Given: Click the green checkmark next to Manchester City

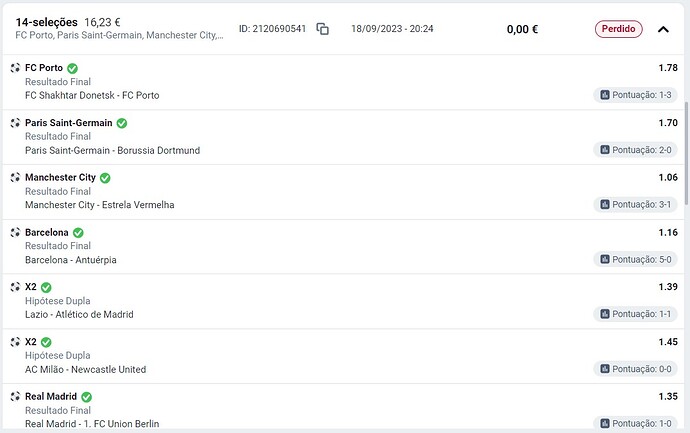Looking at the screenshot, I should pyautogui.click(x=105, y=178).
